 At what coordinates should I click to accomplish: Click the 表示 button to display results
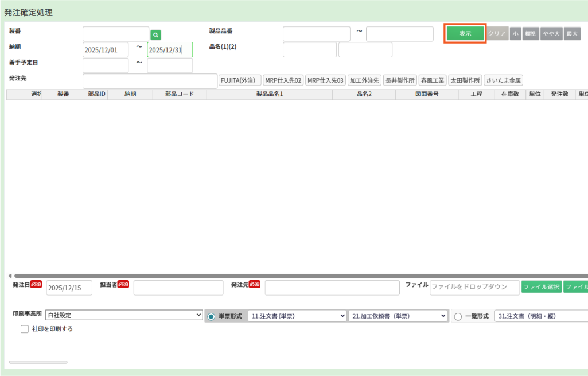point(465,34)
